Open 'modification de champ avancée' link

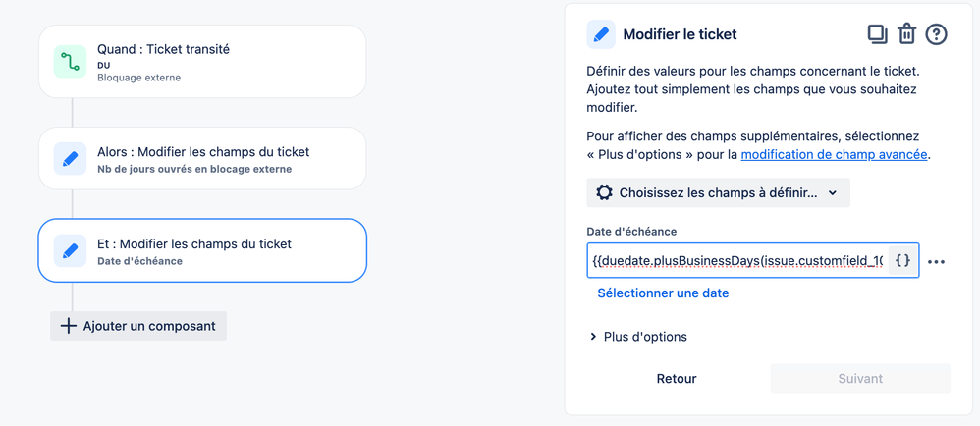point(834,154)
